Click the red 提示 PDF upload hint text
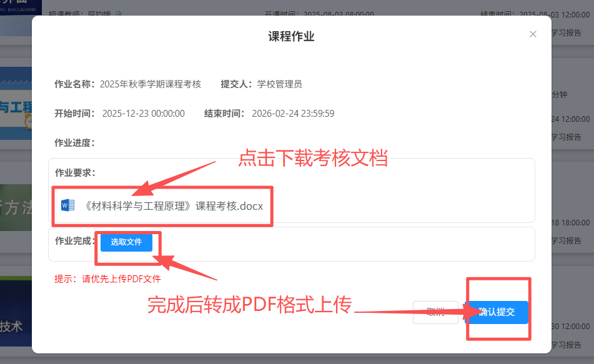The width and height of the screenshot is (594, 364). tap(107, 279)
